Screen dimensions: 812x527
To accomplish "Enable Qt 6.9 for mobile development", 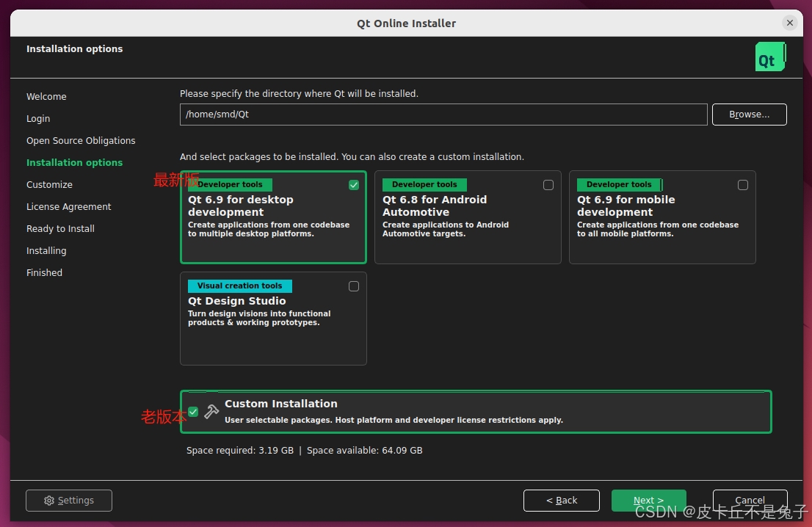I will tap(742, 185).
